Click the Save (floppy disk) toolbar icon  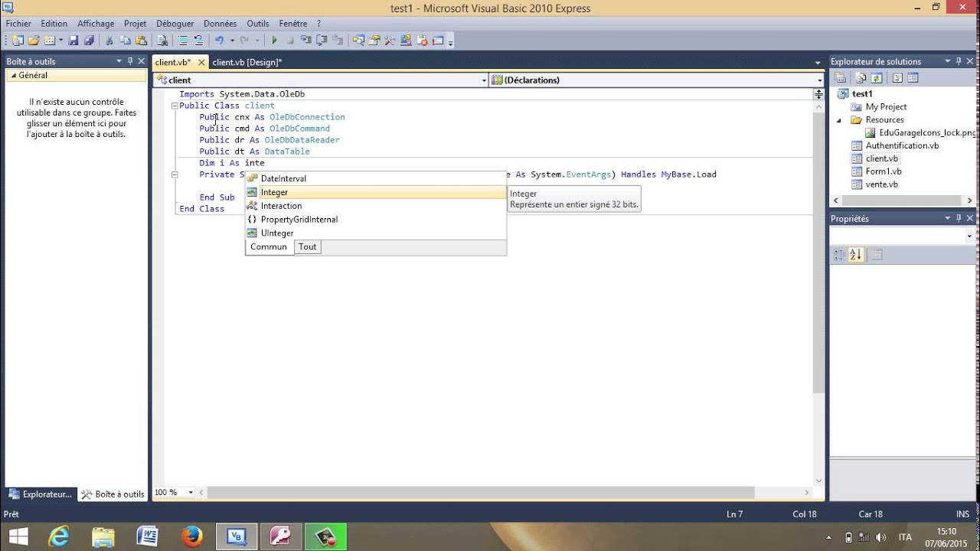(x=73, y=41)
